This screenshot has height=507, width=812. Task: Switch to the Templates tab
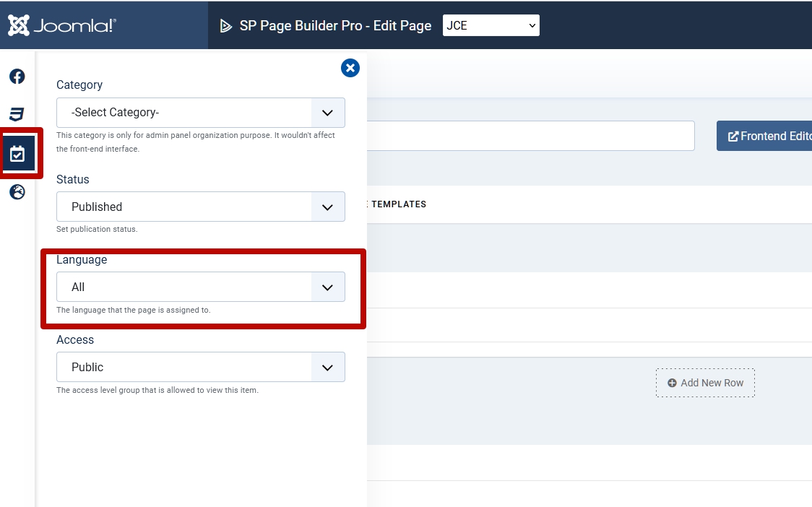pos(398,204)
